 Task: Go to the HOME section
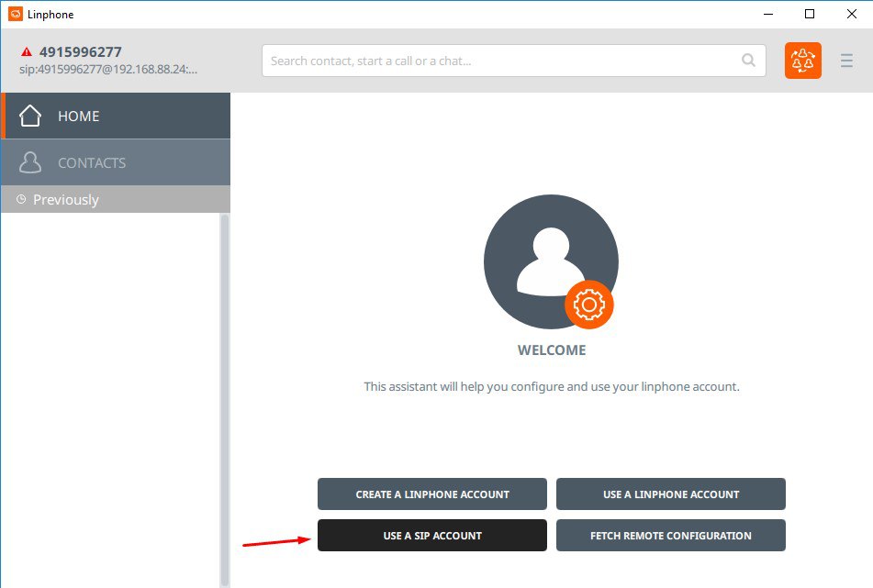point(116,116)
